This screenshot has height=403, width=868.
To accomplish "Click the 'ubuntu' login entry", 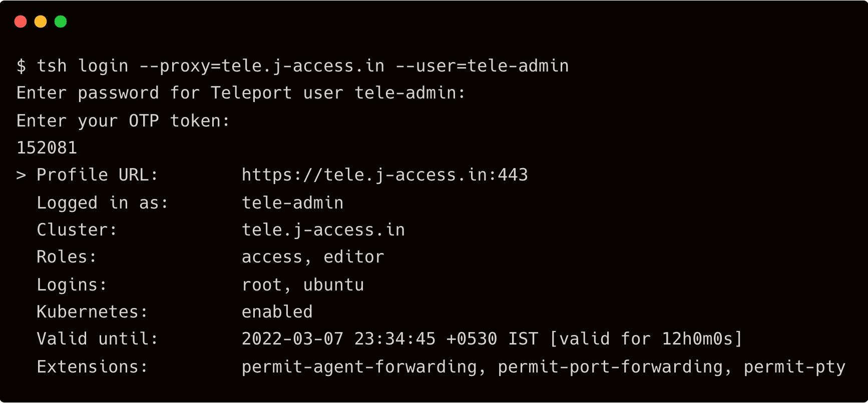I will click(333, 284).
